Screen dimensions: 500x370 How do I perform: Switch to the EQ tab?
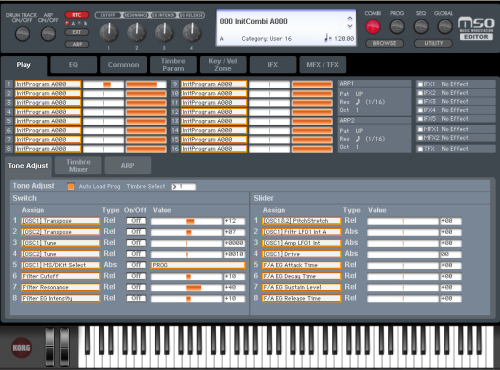tap(74, 65)
